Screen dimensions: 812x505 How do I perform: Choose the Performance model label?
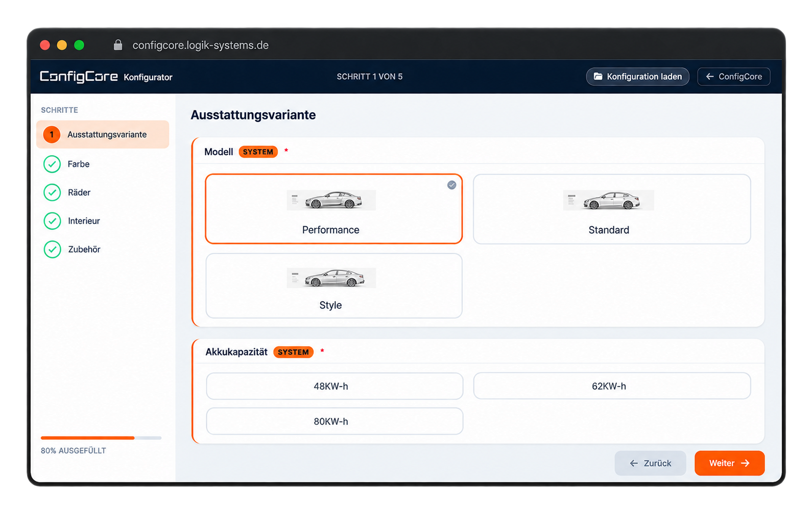(331, 230)
